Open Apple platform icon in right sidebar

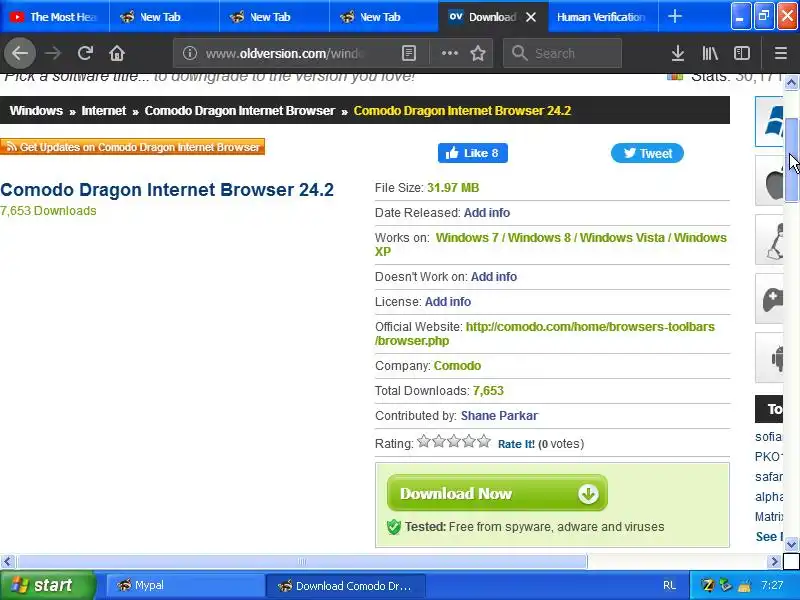pos(769,181)
